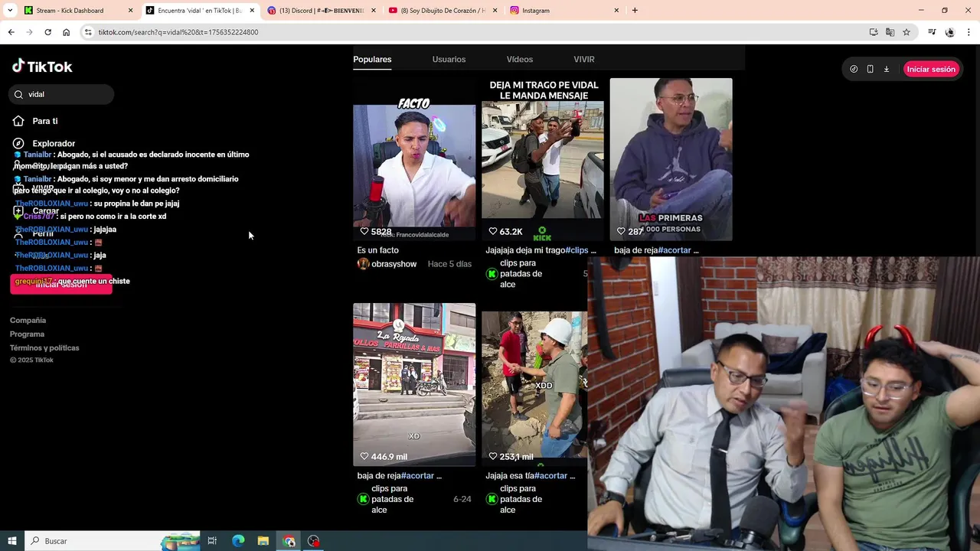Open the Chrome three-dot menu

(x=969, y=32)
